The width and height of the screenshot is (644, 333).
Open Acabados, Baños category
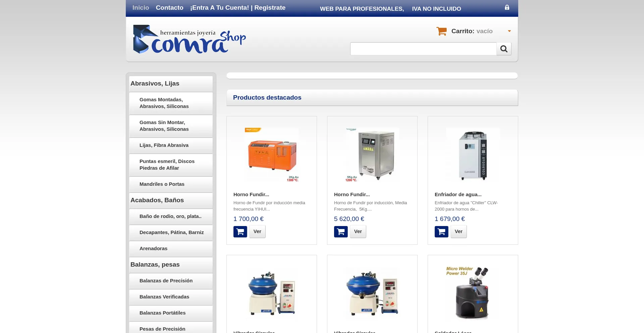pyautogui.click(x=171, y=200)
